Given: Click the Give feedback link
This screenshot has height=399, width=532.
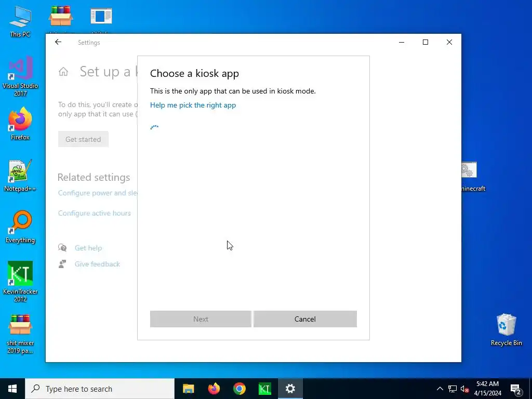Looking at the screenshot, I should [97, 264].
